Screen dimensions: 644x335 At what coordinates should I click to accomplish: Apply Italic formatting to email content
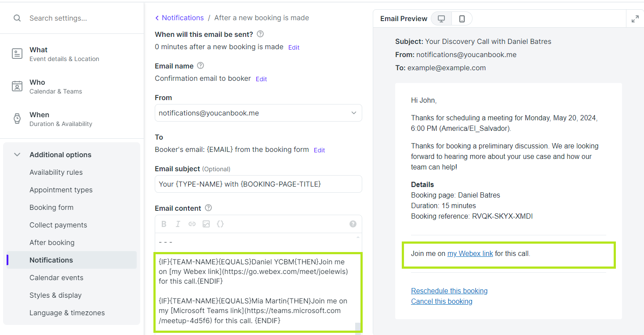(178, 224)
